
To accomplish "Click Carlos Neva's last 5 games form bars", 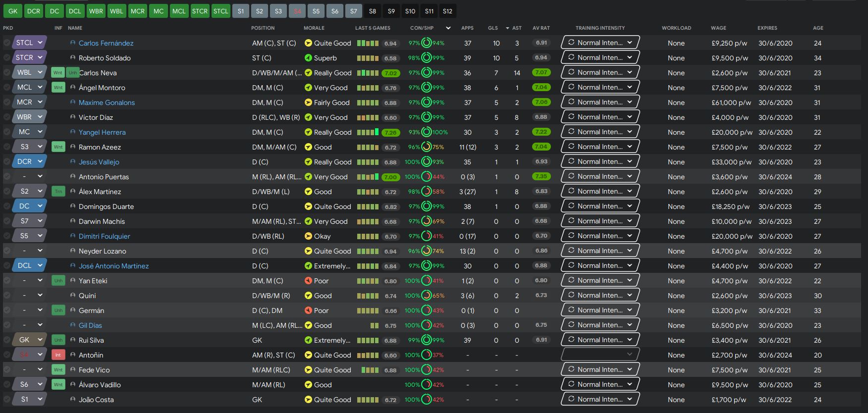I will pos(368,73).
